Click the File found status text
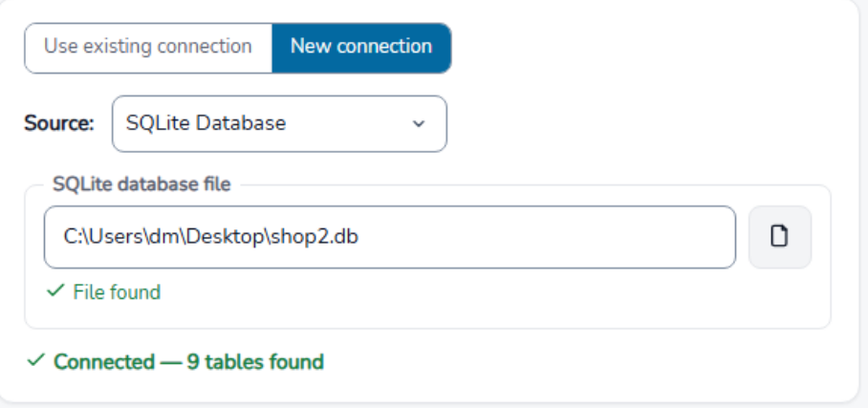 point(117,291)
